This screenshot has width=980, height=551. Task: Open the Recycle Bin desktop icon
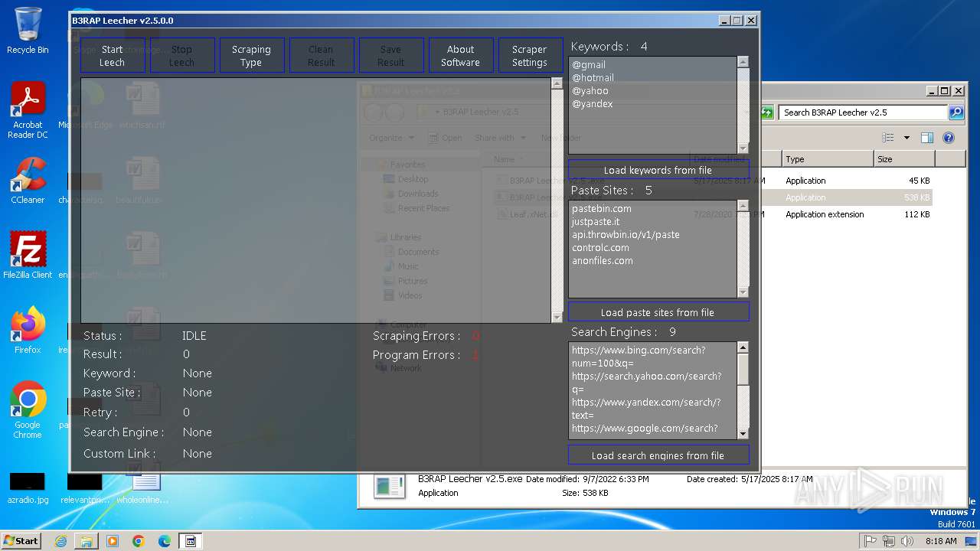click(x=28, y=31)
